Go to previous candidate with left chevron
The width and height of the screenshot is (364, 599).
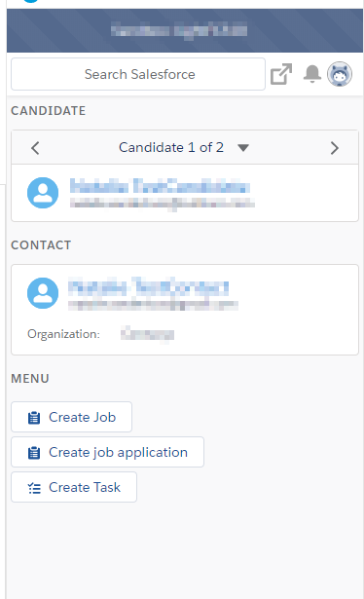(35, 148)
